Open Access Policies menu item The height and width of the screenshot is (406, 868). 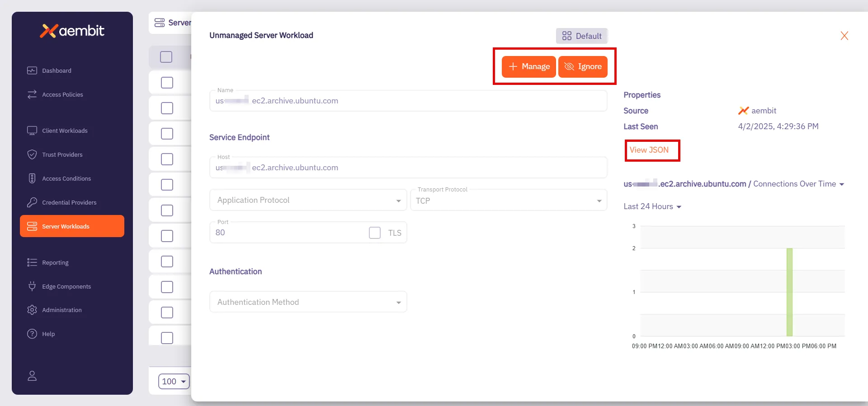point(62,94)
